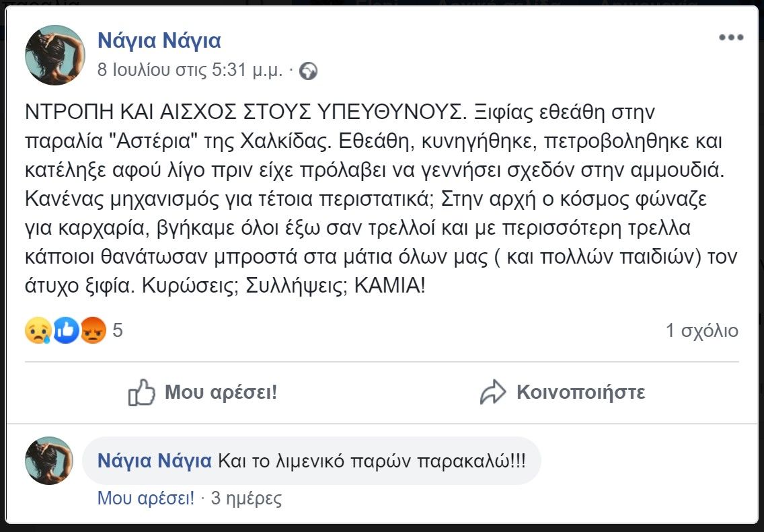Click the thumbs-up outline icon under the post

pyautogui.click(x=142, y=392)
